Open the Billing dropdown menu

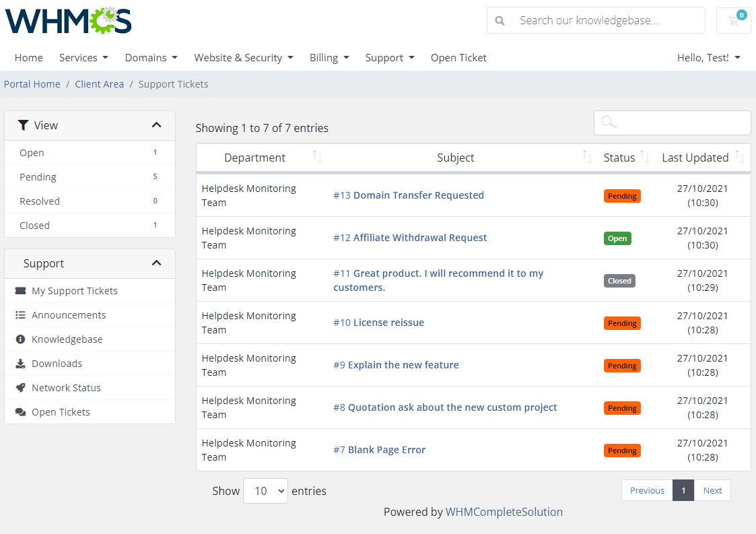tap(329, 57)
